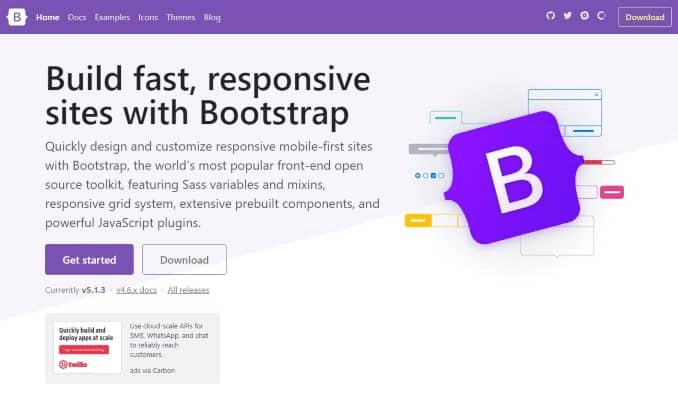678x400 pixels.
Task: Click the Twilio logo in the ad
Action: point(72,366)
